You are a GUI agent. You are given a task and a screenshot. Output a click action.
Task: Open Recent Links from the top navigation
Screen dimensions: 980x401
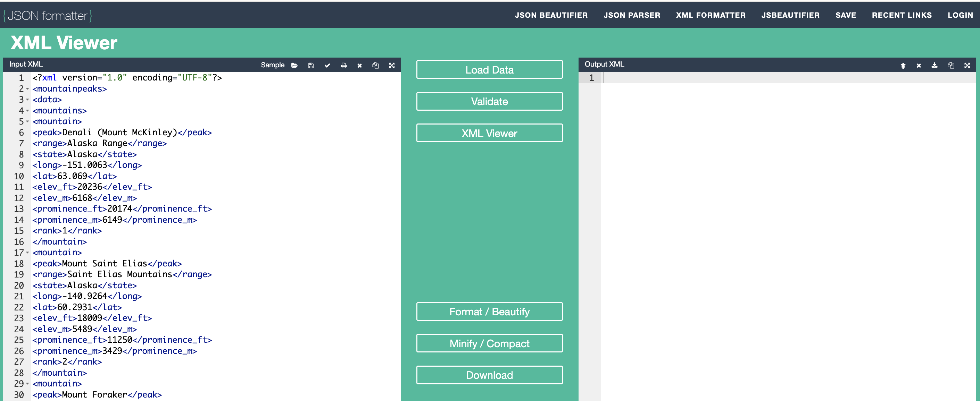901,15
